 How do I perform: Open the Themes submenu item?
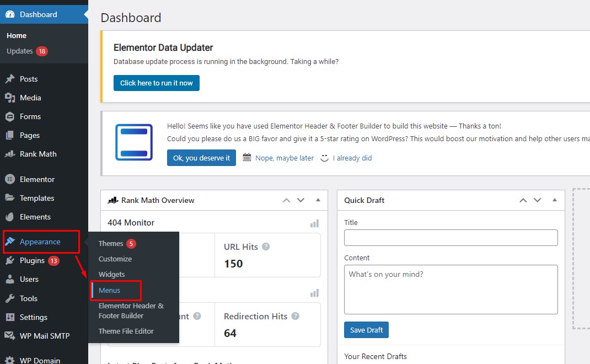point(111,244)
